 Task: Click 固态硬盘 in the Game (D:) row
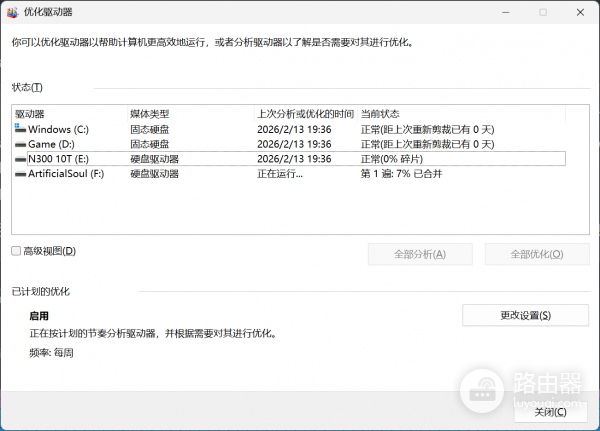(x=150, y=144)
